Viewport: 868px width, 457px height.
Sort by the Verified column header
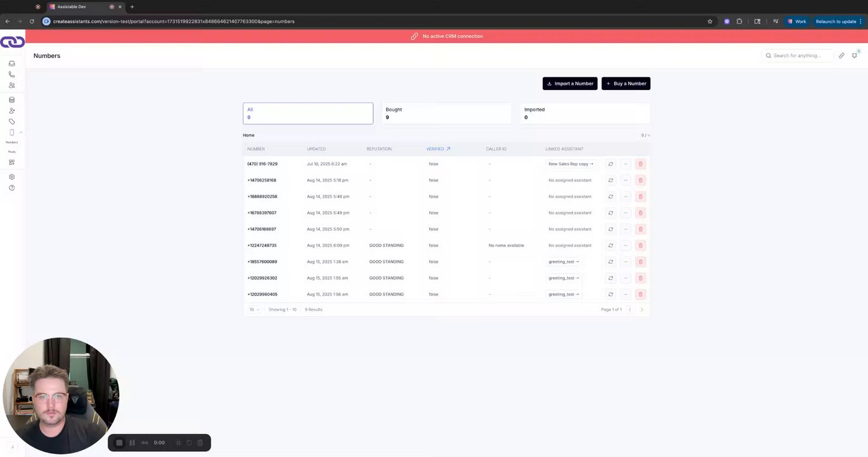click(x=437, y=149)
